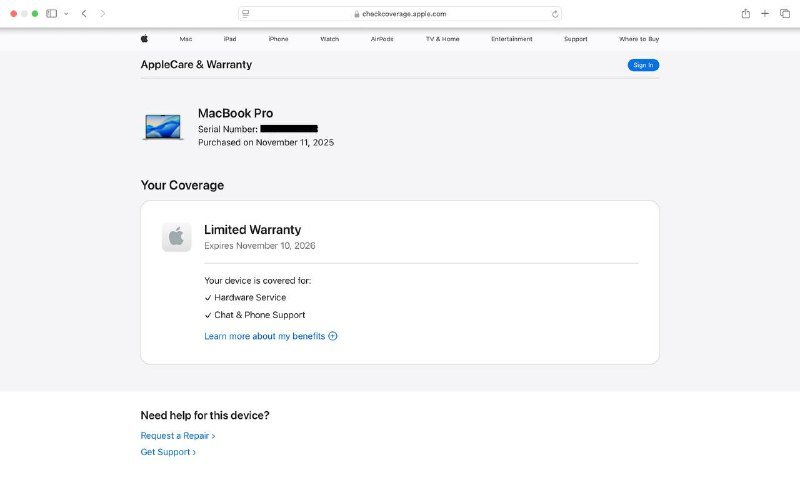The height and width of the screenshot is (500, 800).
Task: Click Request a Repair link
Action: (x=178, y=436)
